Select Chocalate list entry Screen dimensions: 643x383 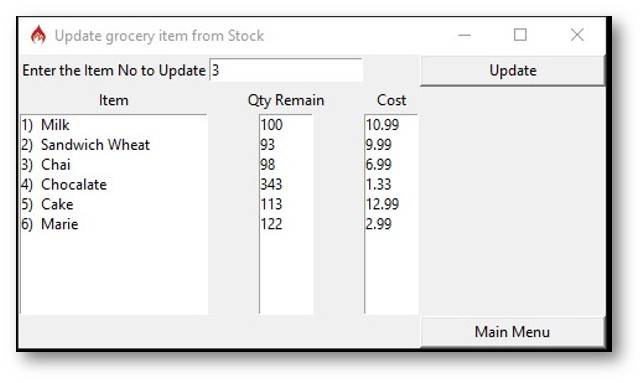pyautogui.click(x=114, y=185)
